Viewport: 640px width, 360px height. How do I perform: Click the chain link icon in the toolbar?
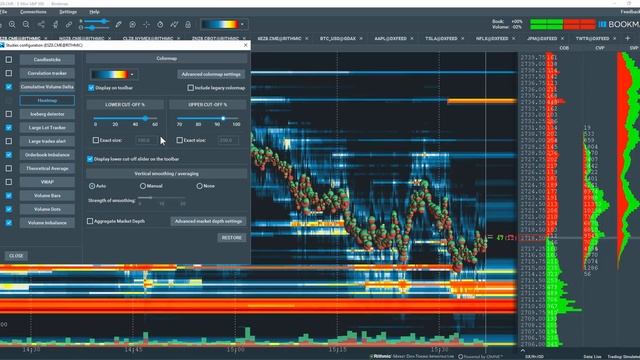pyautogui.click(x=69, y=24)
